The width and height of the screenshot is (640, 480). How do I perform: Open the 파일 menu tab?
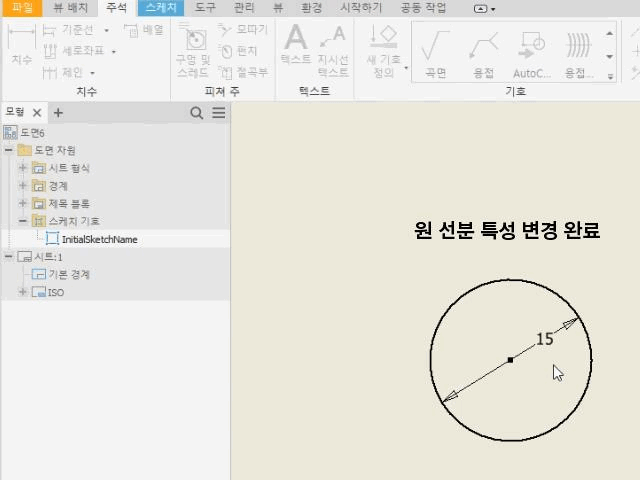pyautogui.click(x=22, y=8)
